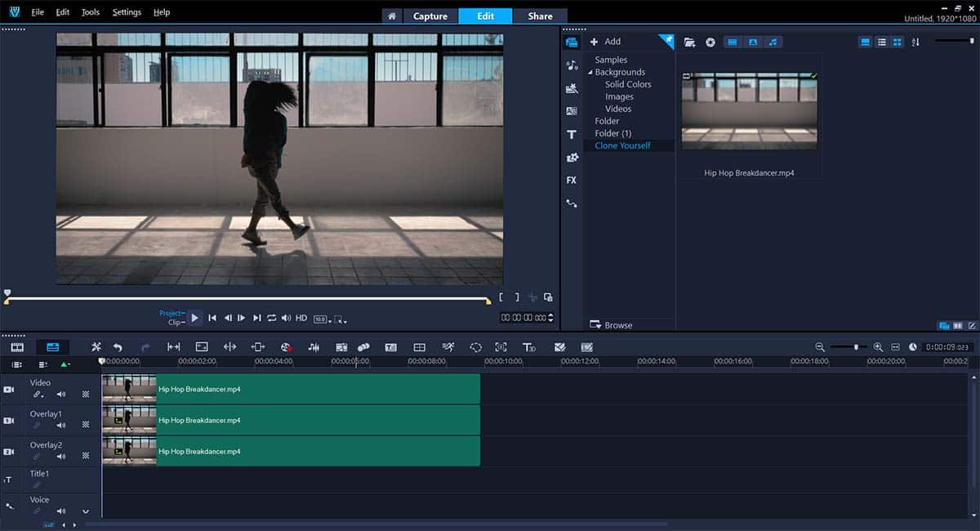Viewport: 980px width, 531px height.
Task: Open the audio/sound library panel
Action: click(572, 65)
